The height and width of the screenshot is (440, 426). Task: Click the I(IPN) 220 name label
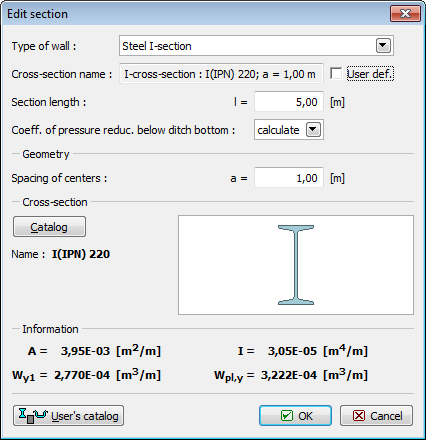click(81, 254)
